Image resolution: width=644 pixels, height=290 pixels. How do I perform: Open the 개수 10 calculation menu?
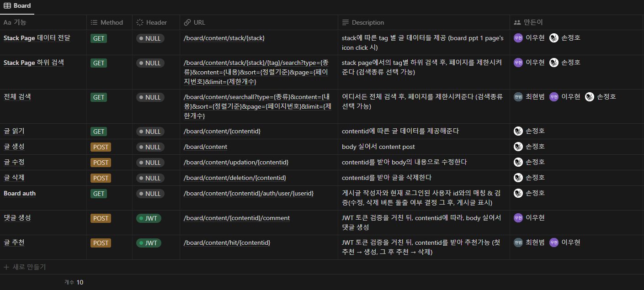click(74, 282)
